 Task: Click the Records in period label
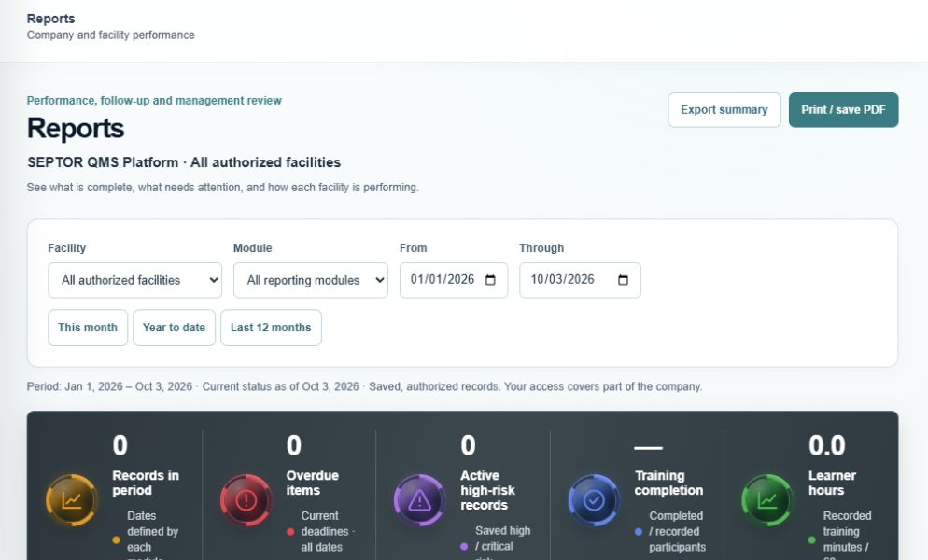[x=146, y=483]
